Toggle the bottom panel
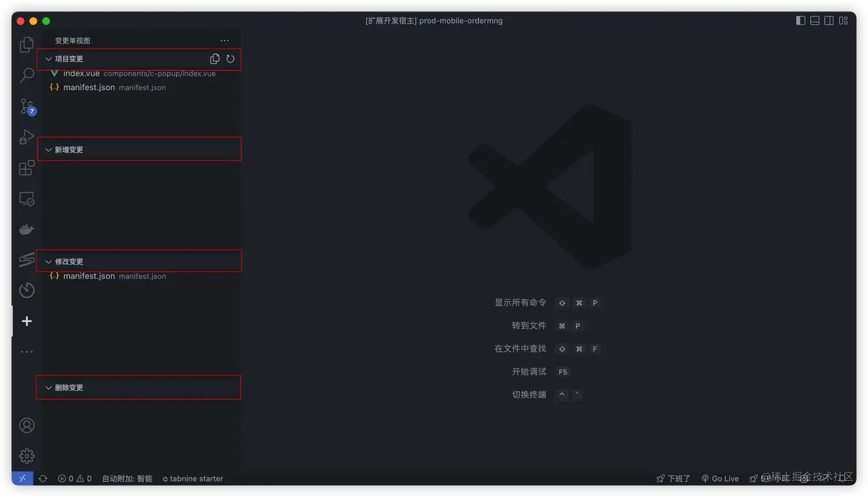The height and width of the screenshot is (497, 868). click(x=815, y=21)
